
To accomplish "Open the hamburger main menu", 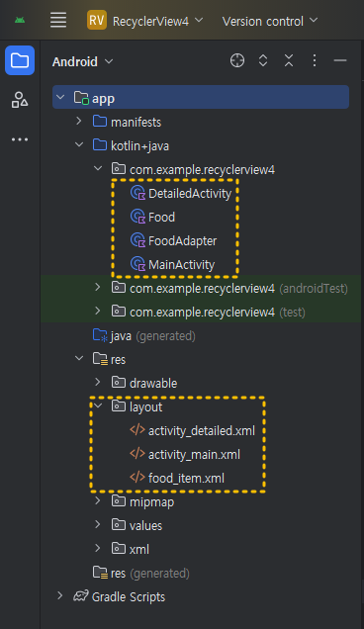I will click(58, 20).
